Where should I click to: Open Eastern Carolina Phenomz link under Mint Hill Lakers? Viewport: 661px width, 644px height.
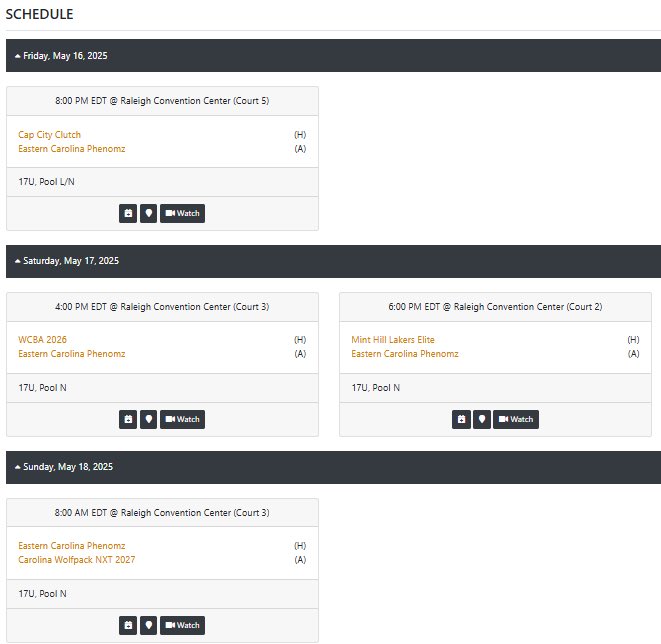(x=405, y=354)
